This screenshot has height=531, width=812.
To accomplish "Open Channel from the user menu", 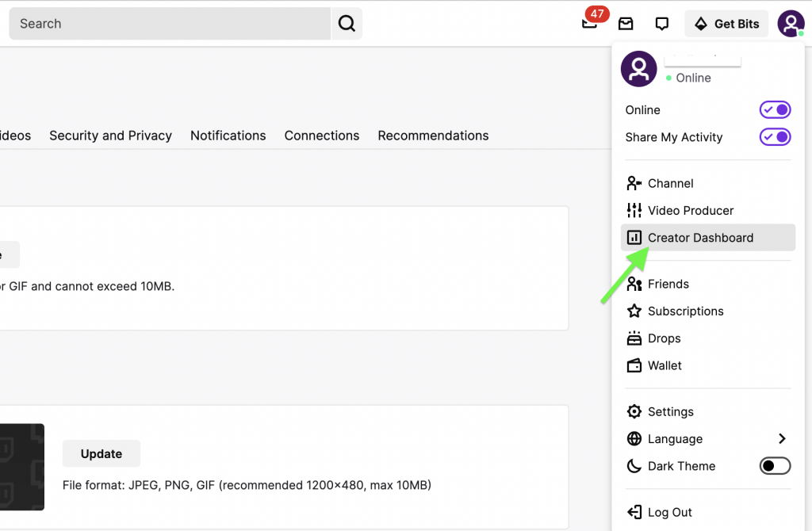I will pos(708,183).
